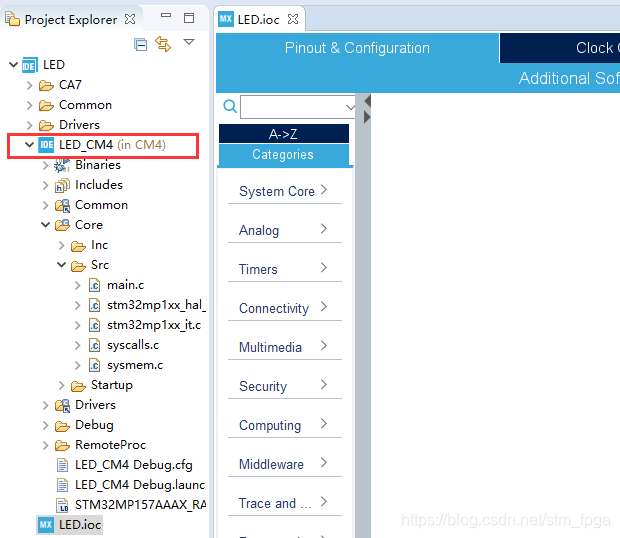Viewport: 620px width, 538px height.
Task: Toggle Link with Editor icon
Action: point(163,44)
